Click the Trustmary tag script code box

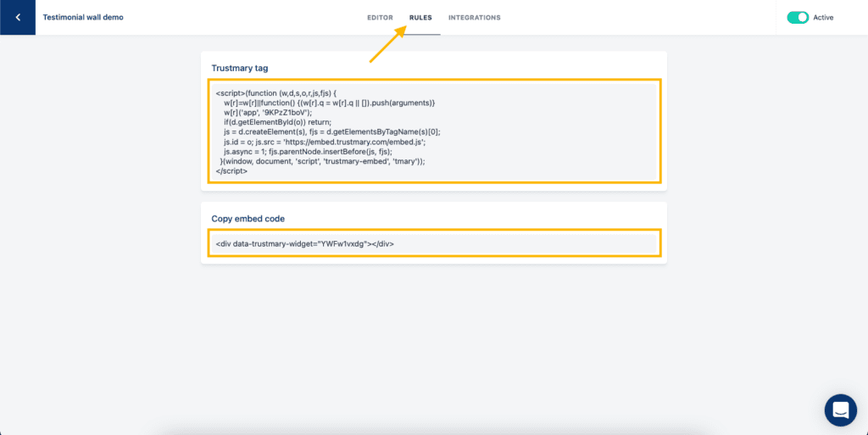tap(435, 131)
